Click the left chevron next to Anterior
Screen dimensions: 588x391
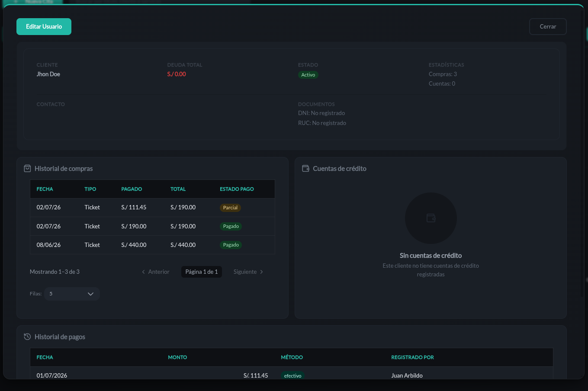pos(143,272)
